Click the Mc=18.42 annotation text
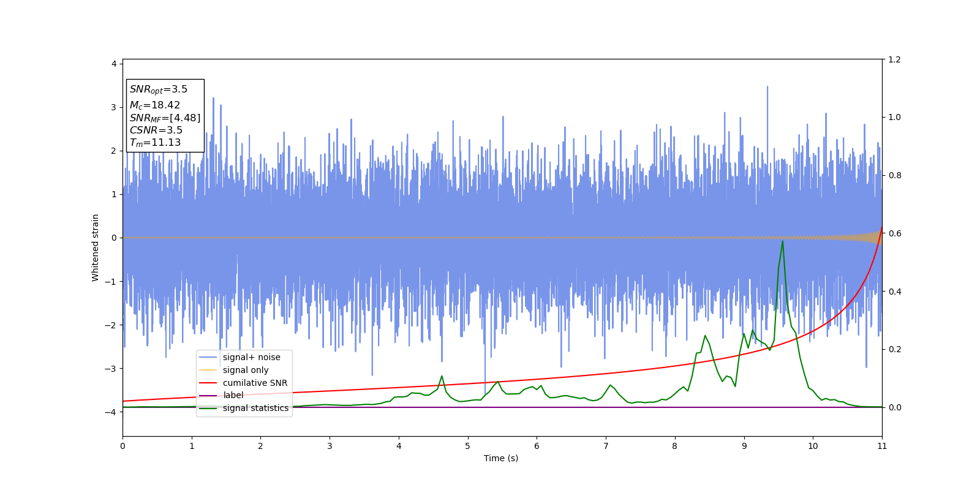 [x=155, y=105]
